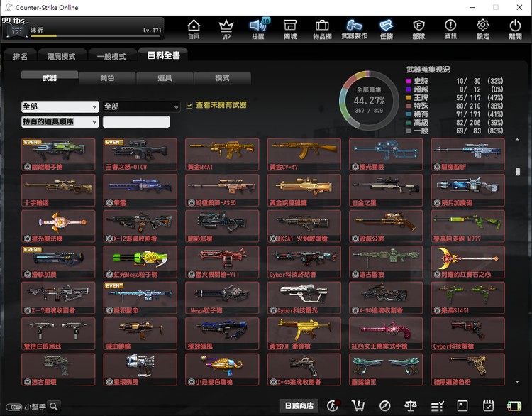Click the Lv. 171 player profile panel
532x416 pixels.
[x=83, y=30]
